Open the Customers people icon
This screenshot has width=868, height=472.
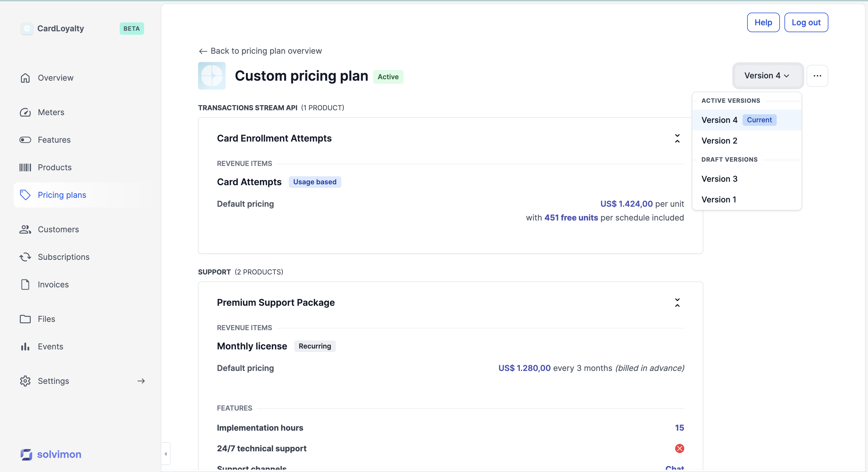[25, 229]
